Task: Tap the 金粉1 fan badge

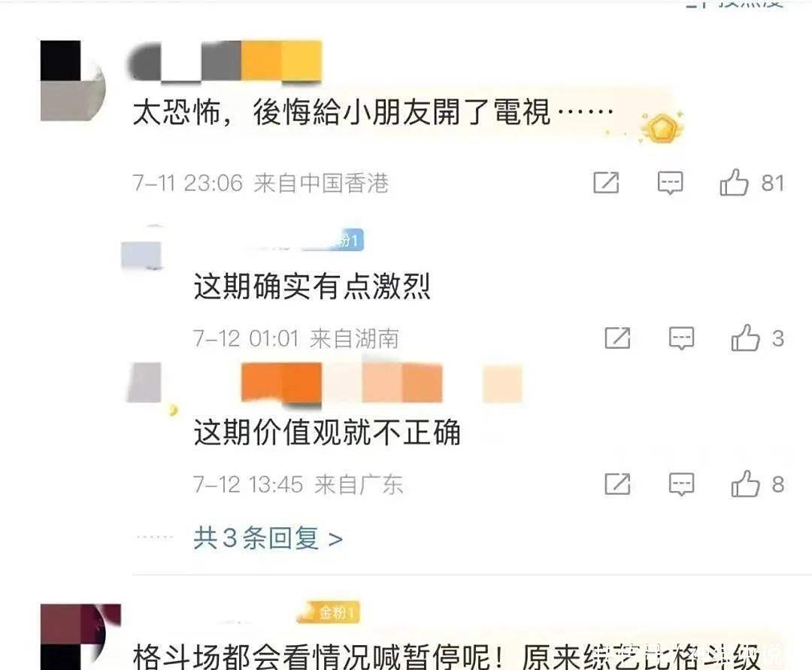Action: tap(329, 613)
